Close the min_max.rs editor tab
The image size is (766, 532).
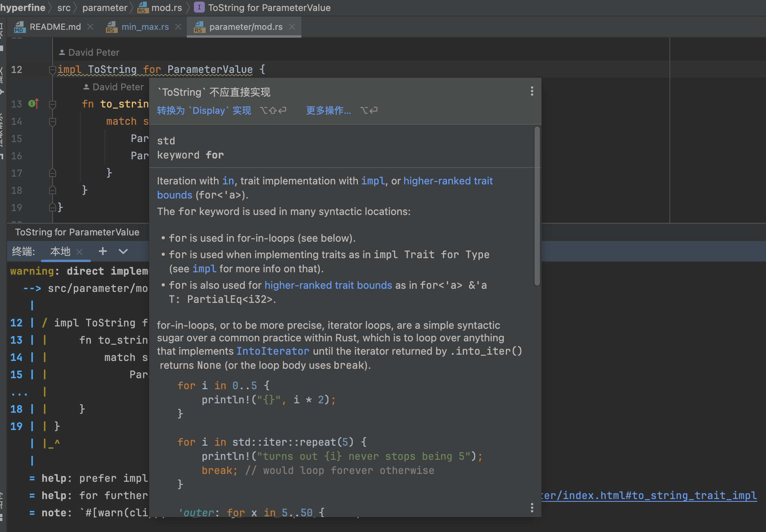click(x=178, y=27)
